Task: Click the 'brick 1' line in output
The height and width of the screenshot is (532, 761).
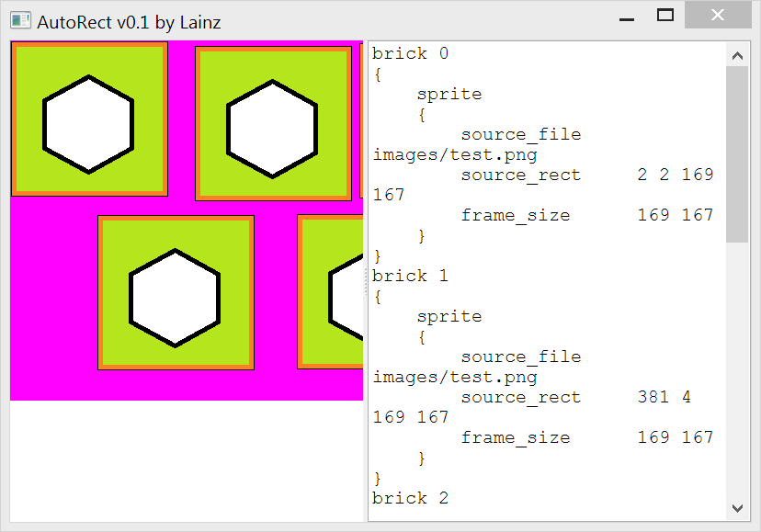Action: click(x=410, y=276)
